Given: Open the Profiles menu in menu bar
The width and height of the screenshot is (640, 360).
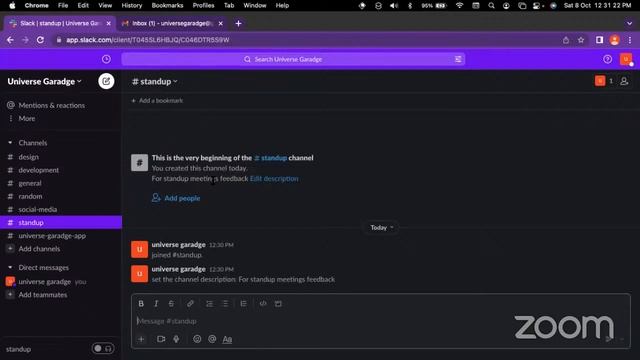Looking at the screenshot, I should pyautogui.click(x=203, y=6).
